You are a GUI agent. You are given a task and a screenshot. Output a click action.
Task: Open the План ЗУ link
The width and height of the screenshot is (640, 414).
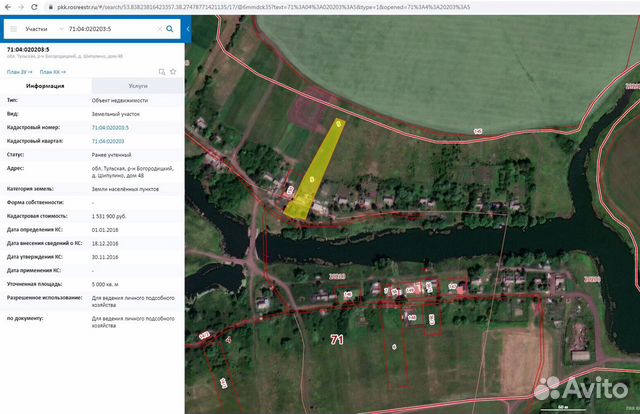[19, 72]
